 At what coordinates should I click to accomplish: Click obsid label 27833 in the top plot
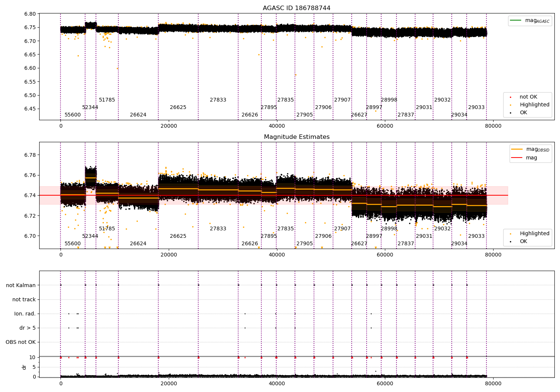pyautogui.click(x=218, y=100)
